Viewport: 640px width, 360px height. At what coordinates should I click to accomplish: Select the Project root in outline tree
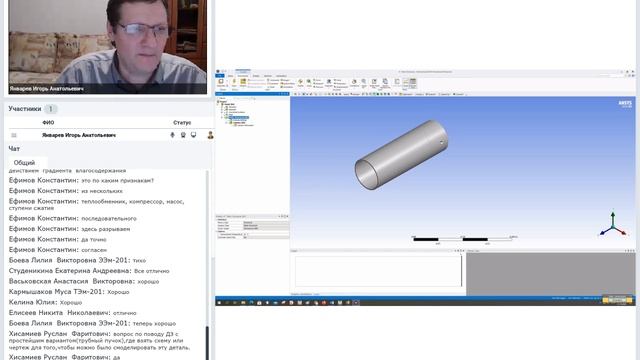click(223, 101)
